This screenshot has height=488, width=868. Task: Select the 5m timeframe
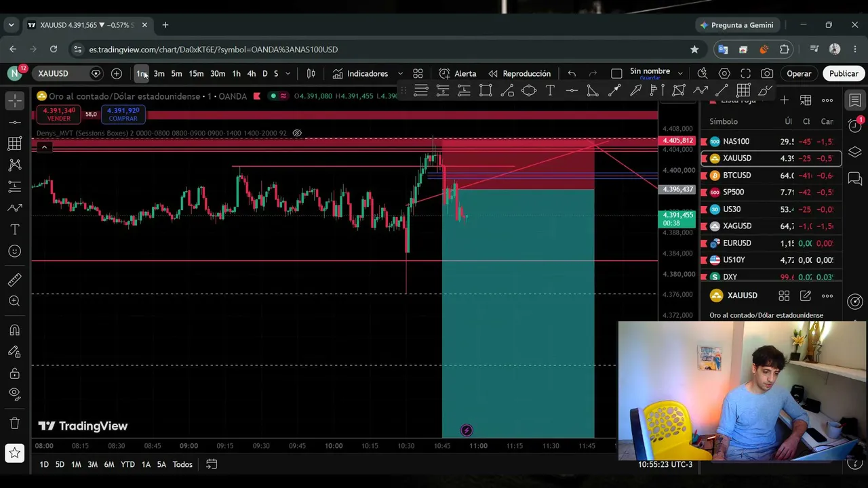[176, 73]
